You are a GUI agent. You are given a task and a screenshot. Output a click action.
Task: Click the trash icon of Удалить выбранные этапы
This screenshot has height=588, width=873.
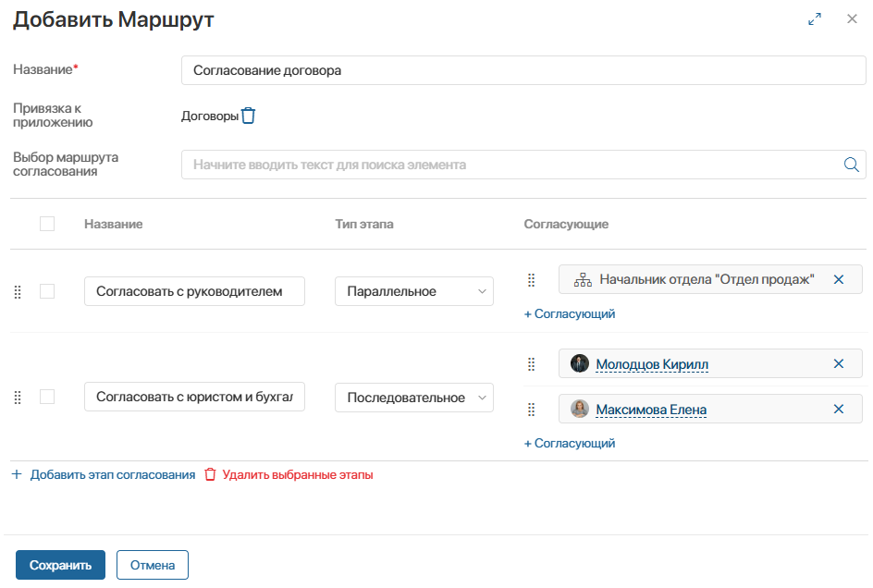(x=210, y=474)
